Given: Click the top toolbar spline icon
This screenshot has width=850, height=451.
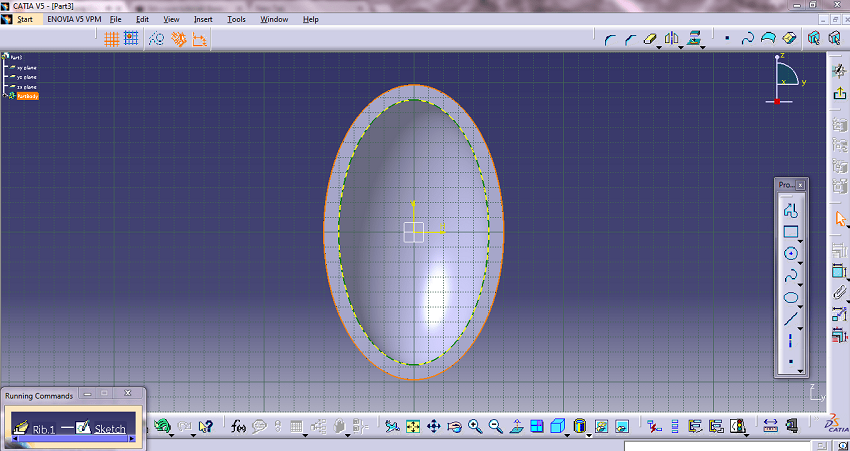Looking at the screenshot, I should (x=748, y=38).
